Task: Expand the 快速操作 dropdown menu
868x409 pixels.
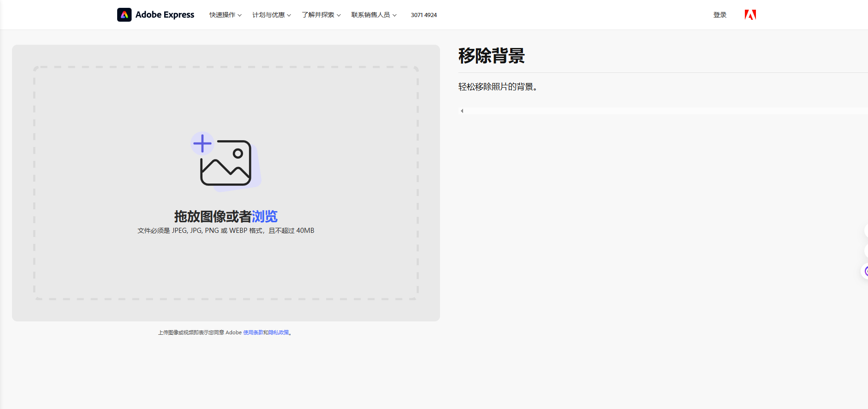Action: [226, 15]
